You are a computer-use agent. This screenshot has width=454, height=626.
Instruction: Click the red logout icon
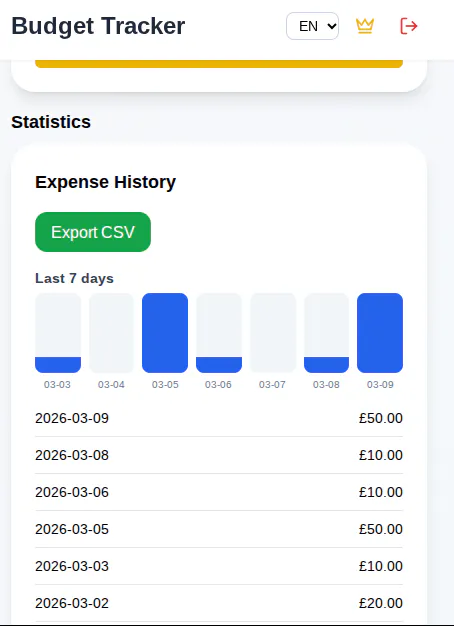(x=408, y=26)
